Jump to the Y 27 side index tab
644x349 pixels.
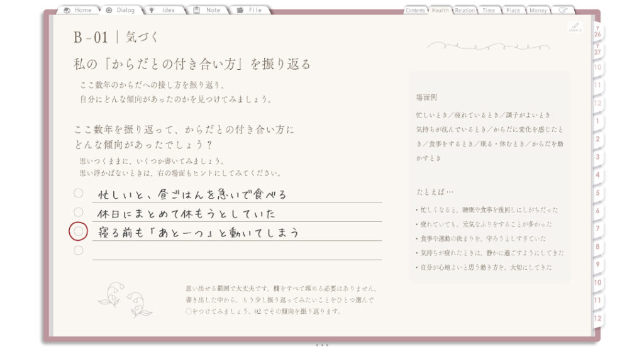[x=597, y=50]
